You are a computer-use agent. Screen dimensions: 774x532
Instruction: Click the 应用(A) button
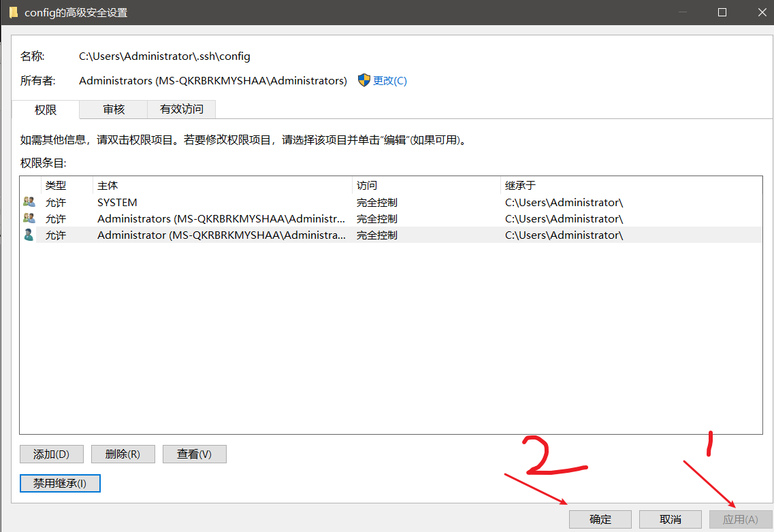740,519
